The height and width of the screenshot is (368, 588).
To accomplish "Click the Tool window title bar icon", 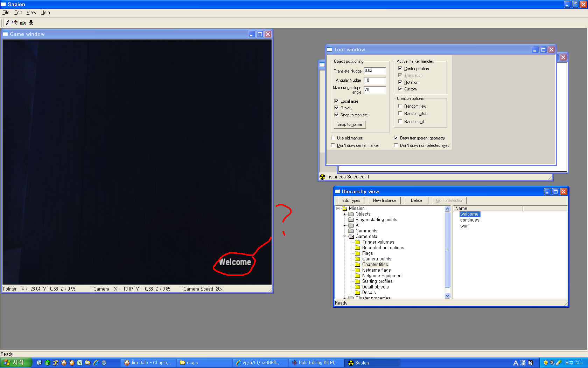I will point(330,49).
